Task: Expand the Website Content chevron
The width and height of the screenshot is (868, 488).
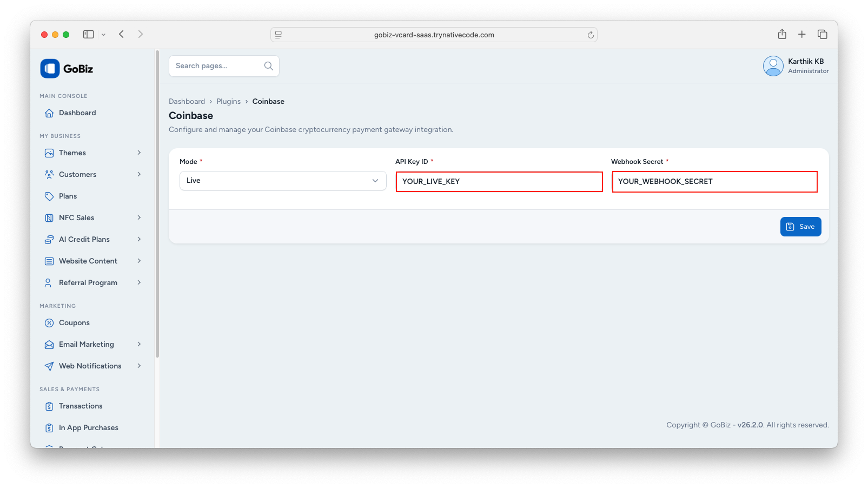Action: 139,261
